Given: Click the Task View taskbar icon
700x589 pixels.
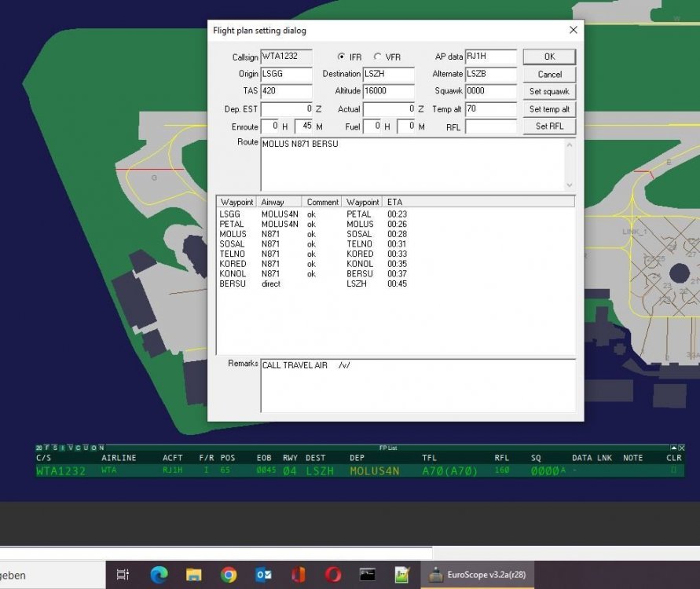Looking at the screenshot, I should tap(123, 575).
